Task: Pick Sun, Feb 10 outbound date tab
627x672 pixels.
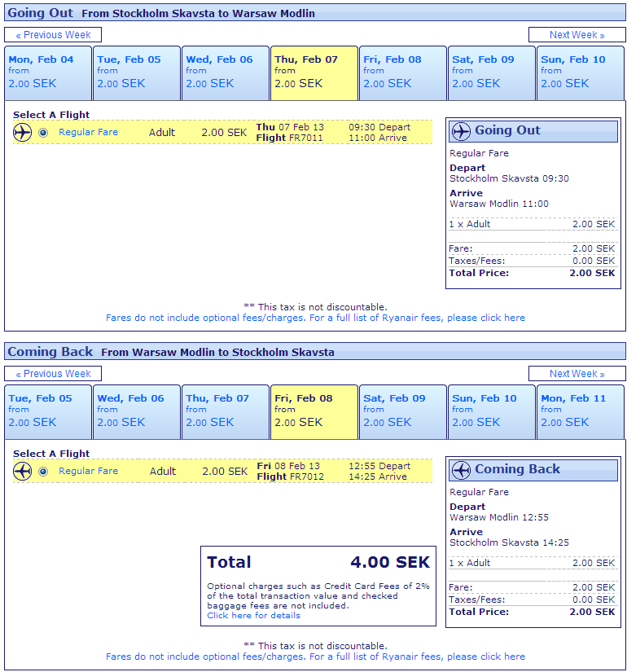Action: click(x=580, y=72)
